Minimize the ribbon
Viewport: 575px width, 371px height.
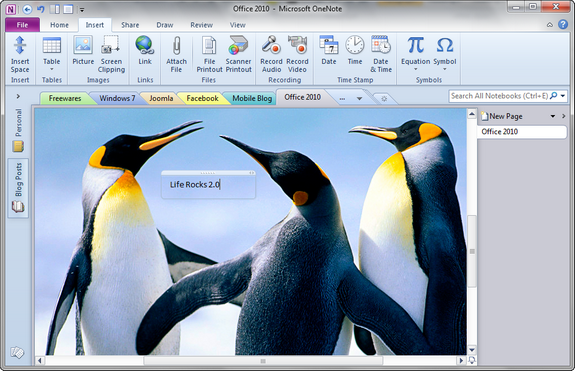pos(549,25)
